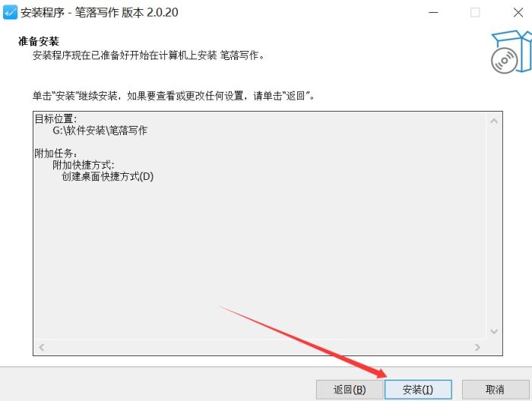This screenshot has width=532, height=401.
Task: Click the installer box and disc icon
Action: tap(511, 51)
